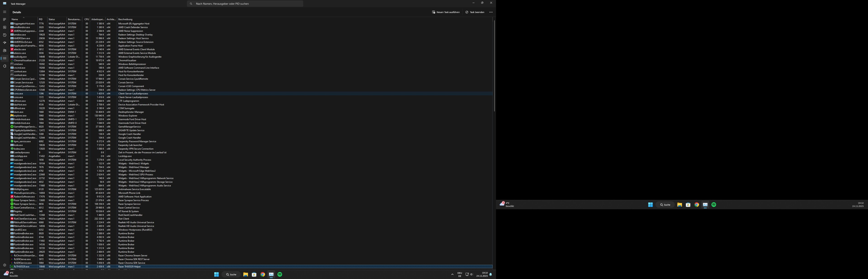Click the vertical scrollbar of the process list

494,66
